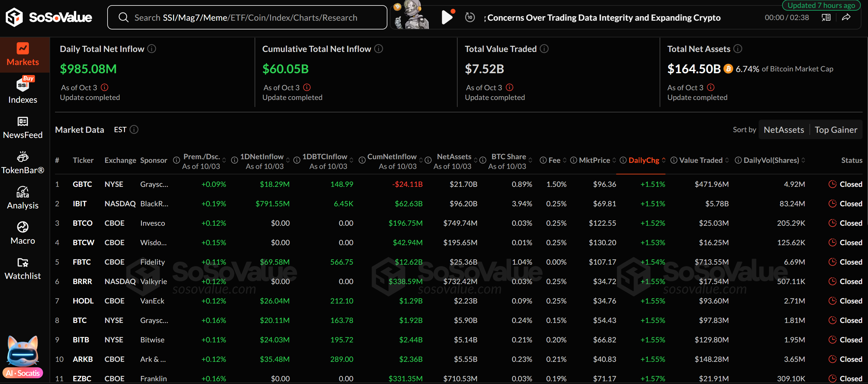Viewport: 868px width, 384px height.
Task: Open the Markets sidebar section
Action: pos(23,55)
